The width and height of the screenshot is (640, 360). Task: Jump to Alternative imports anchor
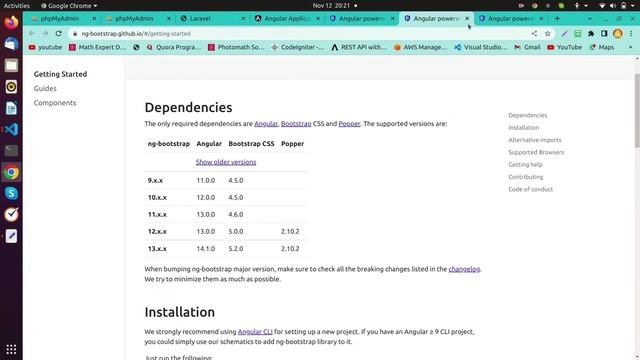(535, 140)
